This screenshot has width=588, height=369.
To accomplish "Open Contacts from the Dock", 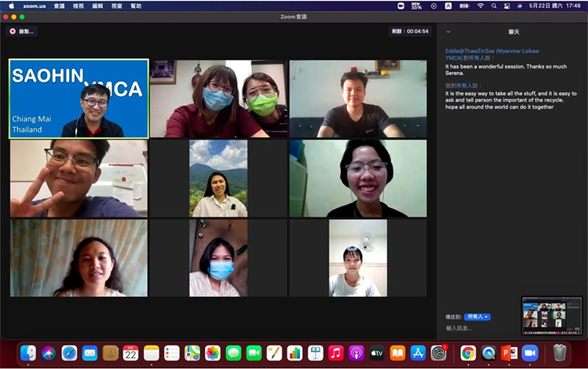I will click(110, 353).
